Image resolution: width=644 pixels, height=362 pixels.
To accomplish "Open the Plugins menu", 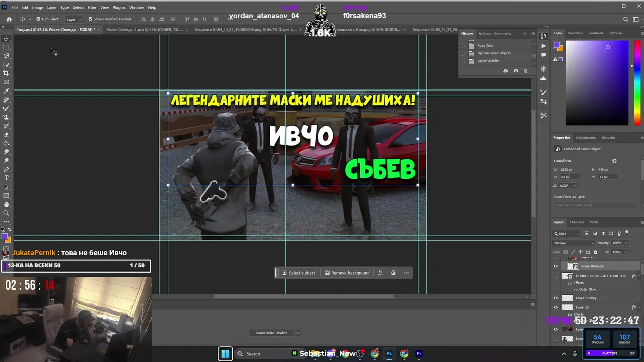I will point(119,7).
